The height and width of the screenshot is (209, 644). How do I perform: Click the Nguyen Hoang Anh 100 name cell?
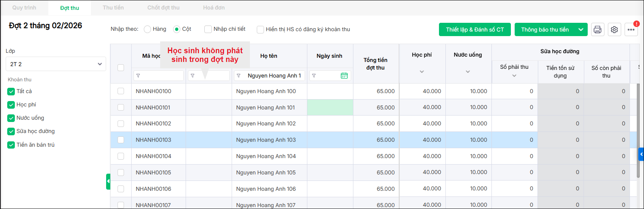(269, 91)
